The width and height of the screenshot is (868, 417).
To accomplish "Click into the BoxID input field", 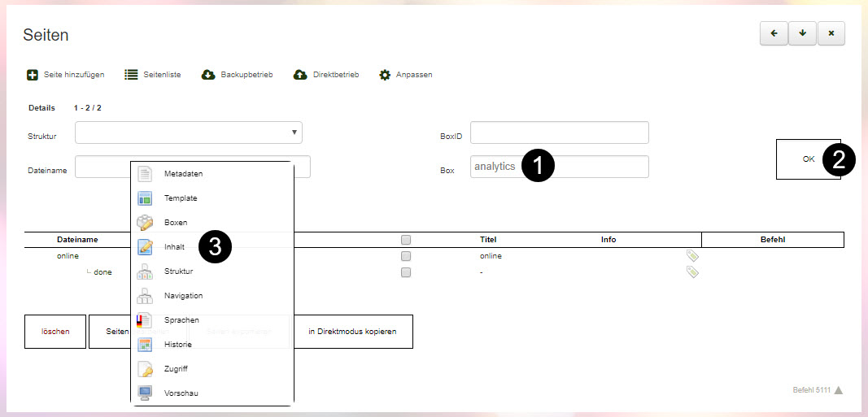I will tap(559, 132).
